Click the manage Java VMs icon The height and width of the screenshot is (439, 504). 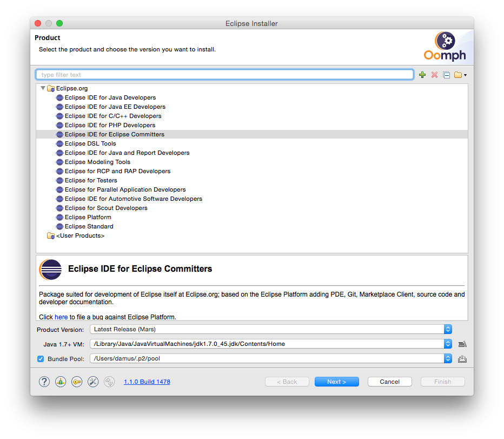pos(462,344)
